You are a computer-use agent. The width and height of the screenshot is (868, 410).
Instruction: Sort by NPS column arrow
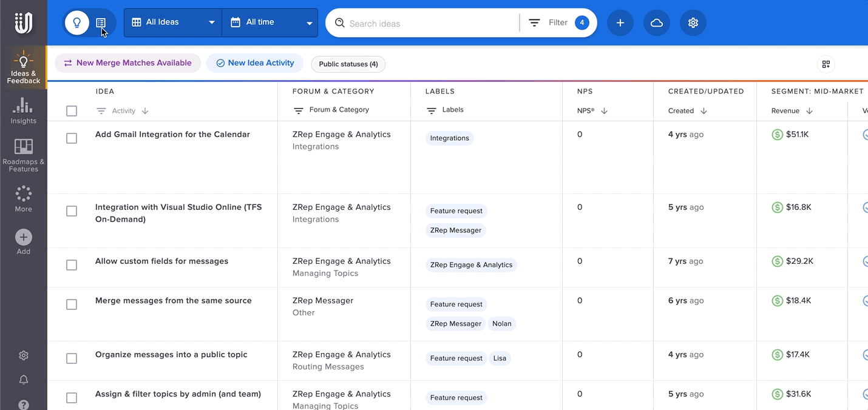(605, 111)
